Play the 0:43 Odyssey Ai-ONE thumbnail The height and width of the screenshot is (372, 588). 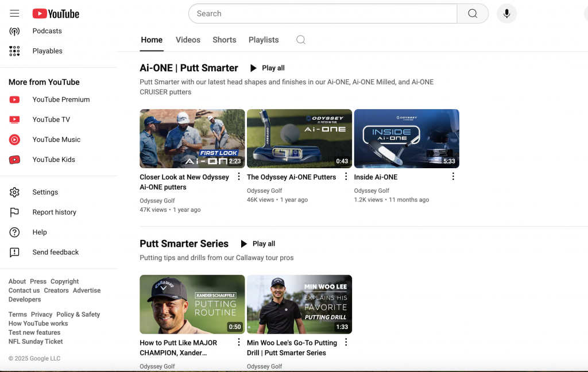[x=300, y=139]
